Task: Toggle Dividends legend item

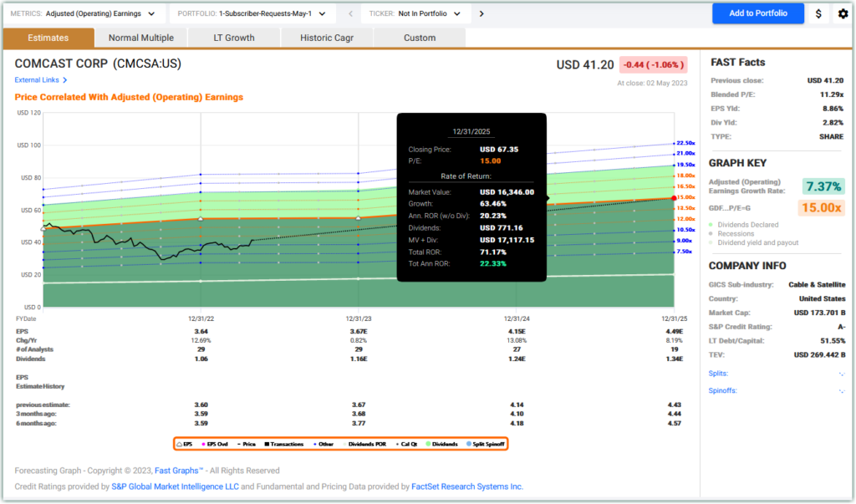Action: click(441, 444)
